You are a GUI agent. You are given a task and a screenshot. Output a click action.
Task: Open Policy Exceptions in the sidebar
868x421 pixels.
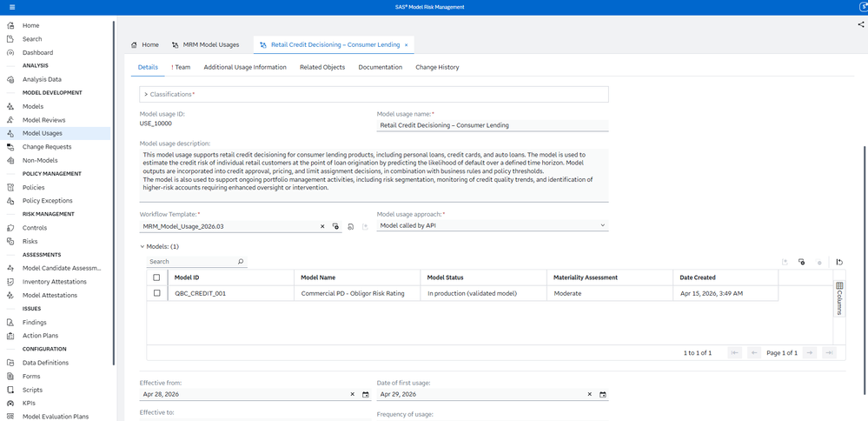tap(47, 201)
